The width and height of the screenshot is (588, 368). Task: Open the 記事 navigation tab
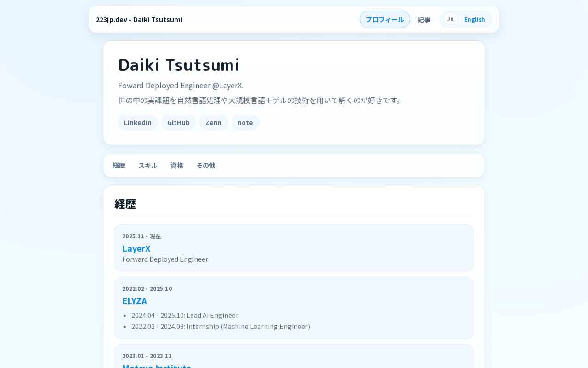coord(424,19)
